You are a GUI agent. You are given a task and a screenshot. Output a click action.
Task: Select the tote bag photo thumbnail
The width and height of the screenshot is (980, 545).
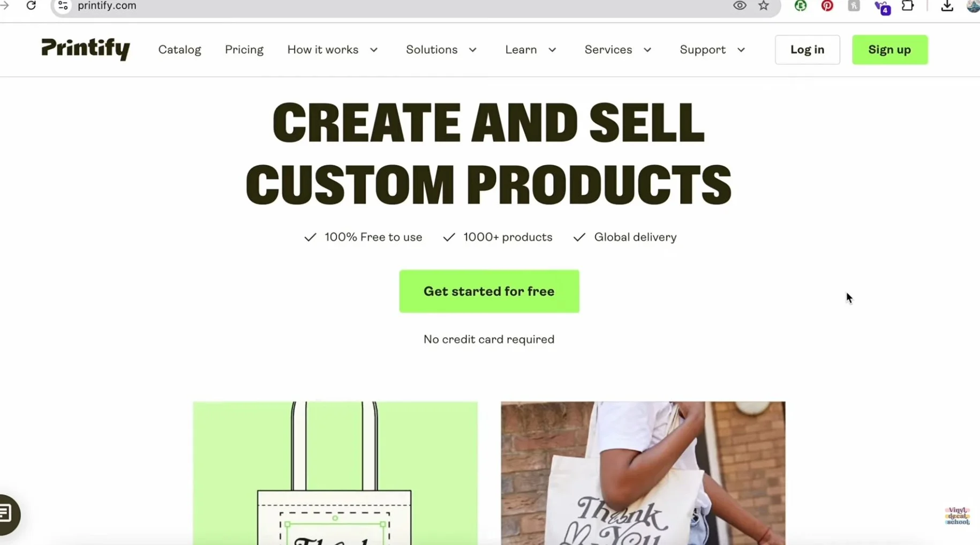tap(643, 473)
